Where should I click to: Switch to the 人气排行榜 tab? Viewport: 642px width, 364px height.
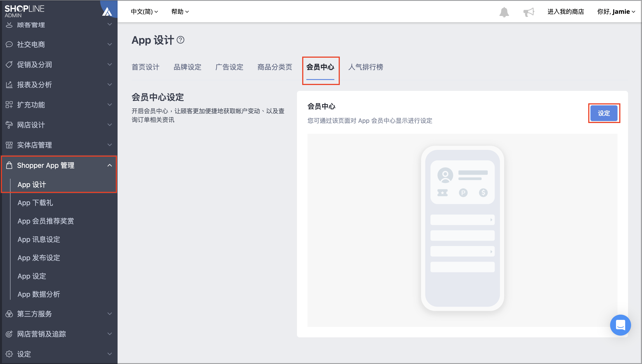366,67
